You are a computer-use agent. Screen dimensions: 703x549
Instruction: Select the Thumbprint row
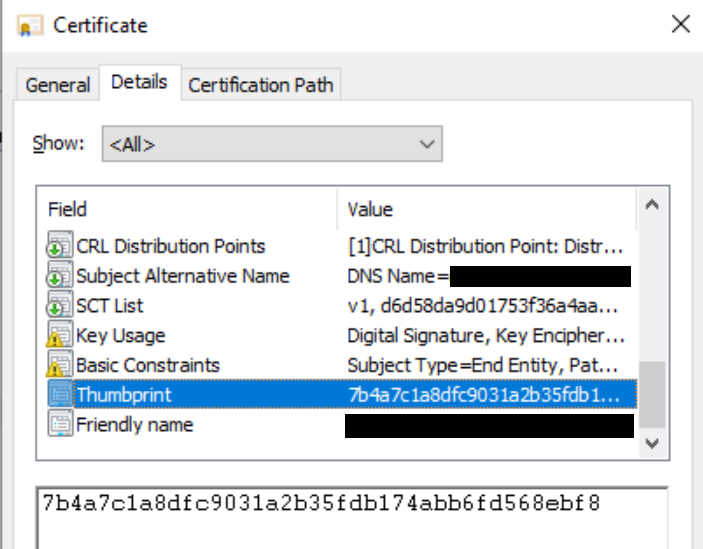pos(343,394)
